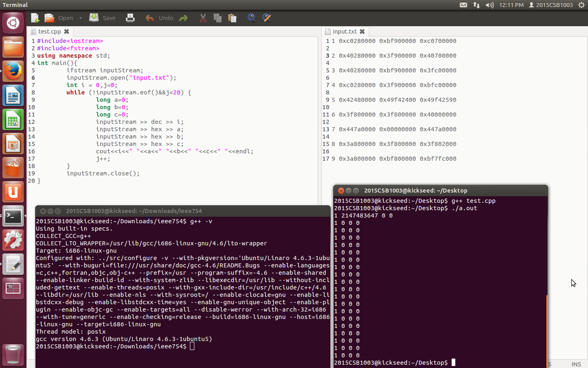Click the ieee754 terminal title bar
Screen dimensions: 588x368
[x=183, y=211]
